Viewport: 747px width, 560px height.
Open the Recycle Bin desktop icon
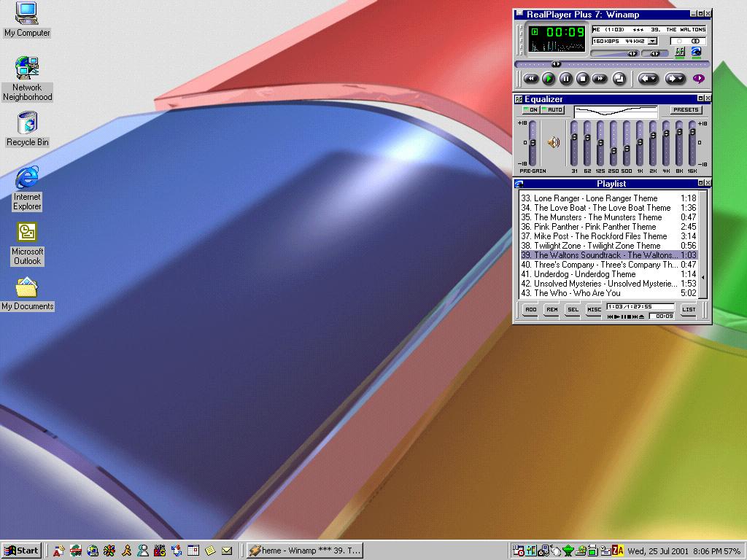(27, 122)
